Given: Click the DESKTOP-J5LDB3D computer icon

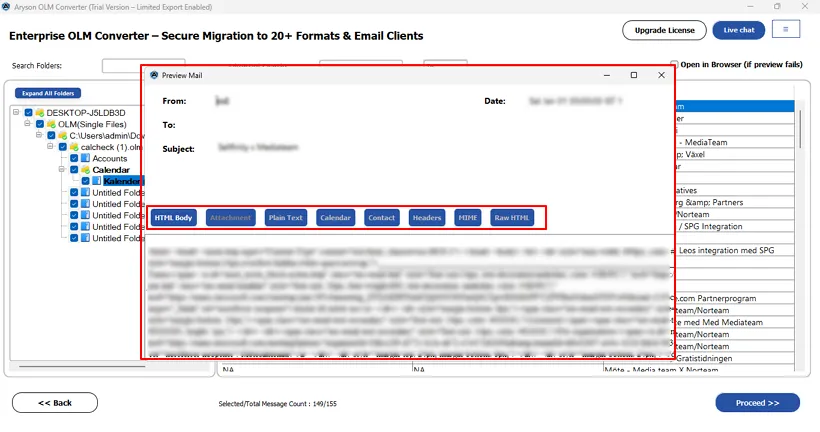Looking at the screenshot, I should (x=40, y=113).
